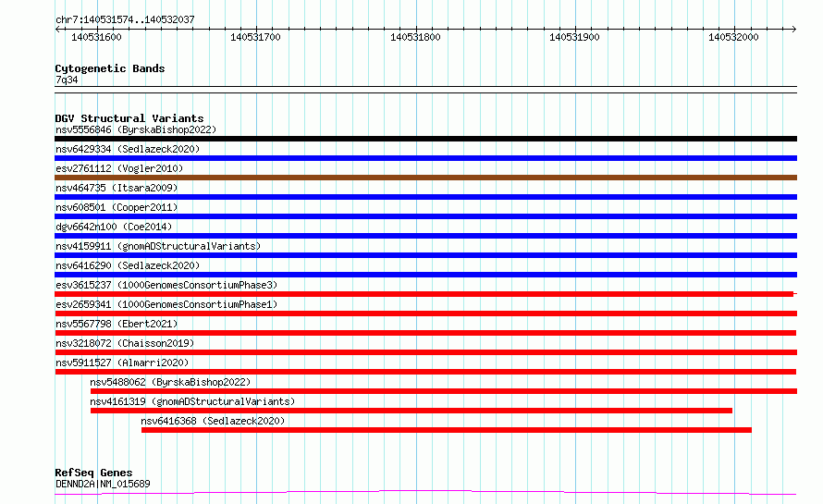Click the 140531900 ruler label

coord(574,37)
